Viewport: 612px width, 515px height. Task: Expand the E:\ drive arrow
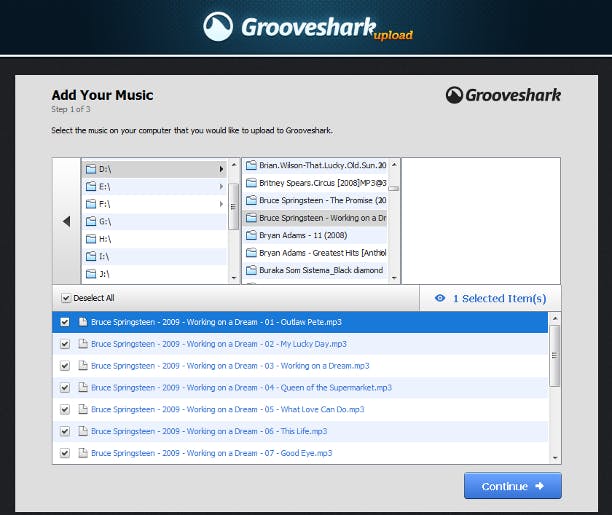(221, 187)
